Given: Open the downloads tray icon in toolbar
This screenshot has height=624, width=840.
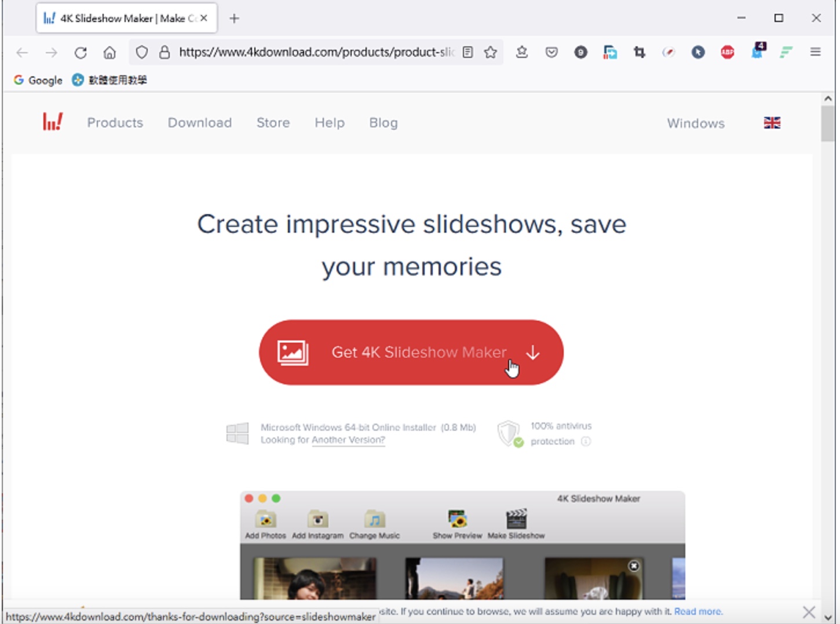Looking at the screenshot, I should [x=521, y=52].
